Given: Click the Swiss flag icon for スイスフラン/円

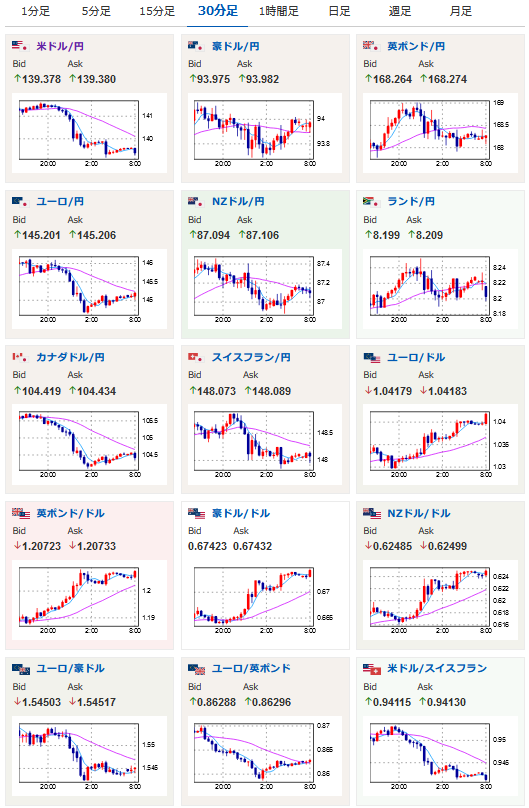Looking at the screenshot, I should click(x=196, y=357).
